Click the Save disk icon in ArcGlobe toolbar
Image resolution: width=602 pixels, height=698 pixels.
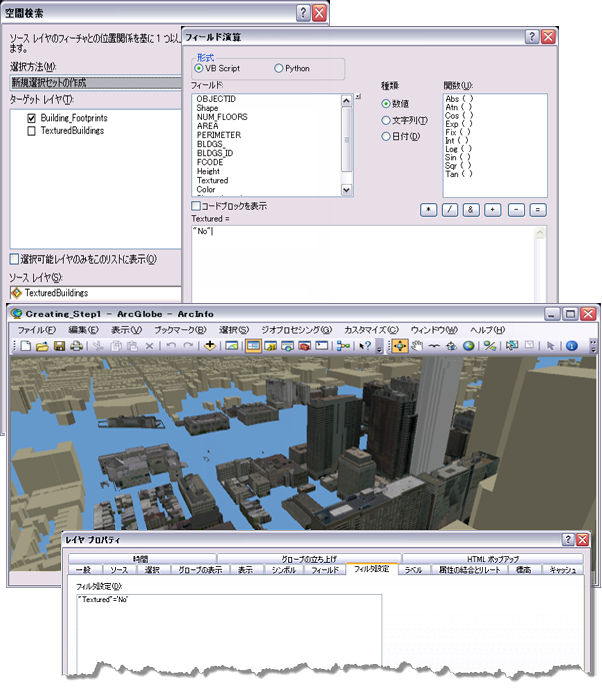point(58,346)
